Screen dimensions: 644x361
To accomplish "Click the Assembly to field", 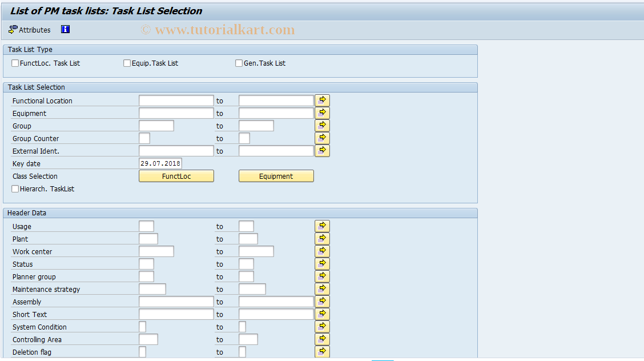I will [276, 302].
